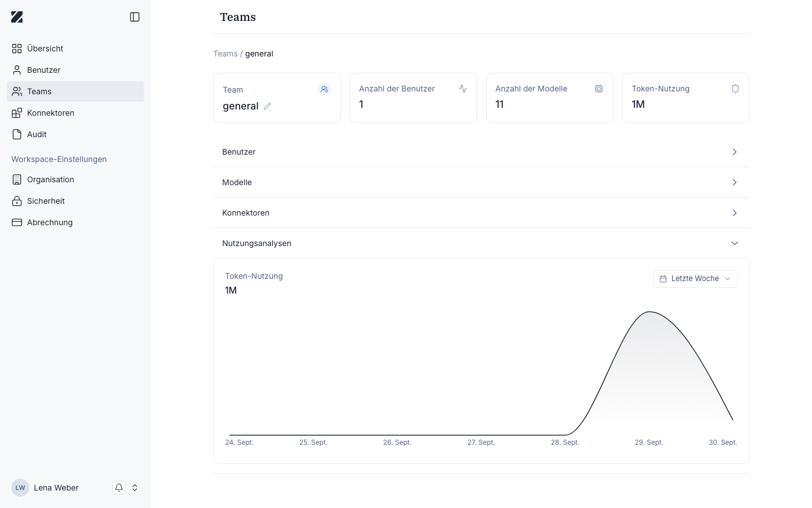Click the calendar icon in Letzte Woche selector
This screenshot has height=508, width=812.
pos(663,279)
